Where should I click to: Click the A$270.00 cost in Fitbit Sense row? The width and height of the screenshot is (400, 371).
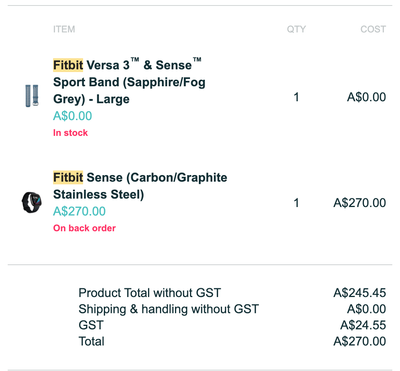pos(360,203)
